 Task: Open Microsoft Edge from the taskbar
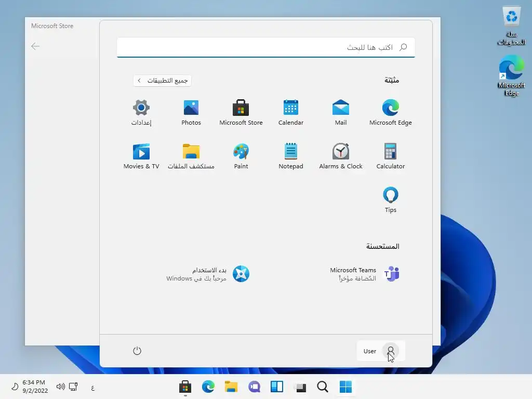coord(208,387)
